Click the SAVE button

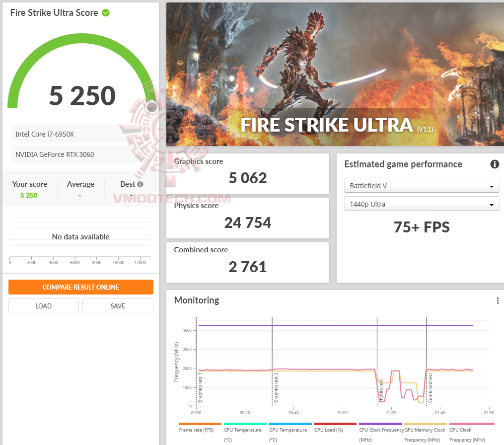point(118,306)
